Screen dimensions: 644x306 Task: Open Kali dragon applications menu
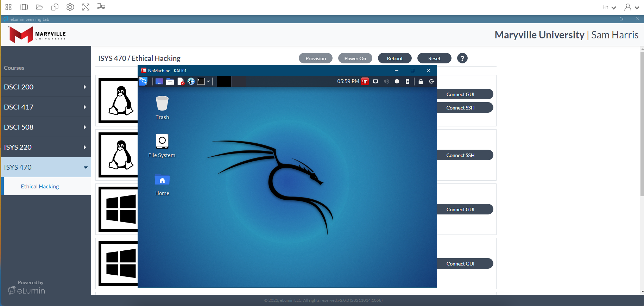tap(143, 81)
